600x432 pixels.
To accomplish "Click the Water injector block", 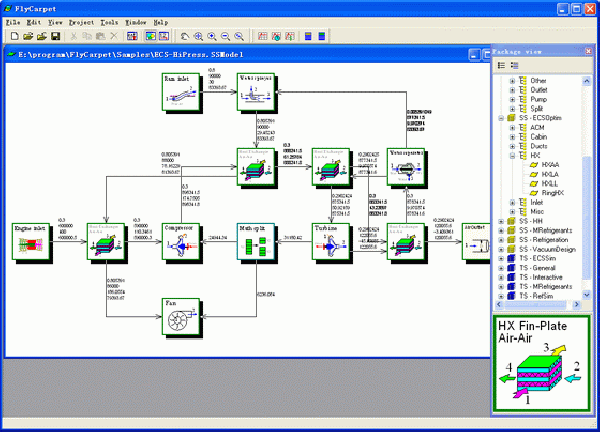I will point(256,92).
